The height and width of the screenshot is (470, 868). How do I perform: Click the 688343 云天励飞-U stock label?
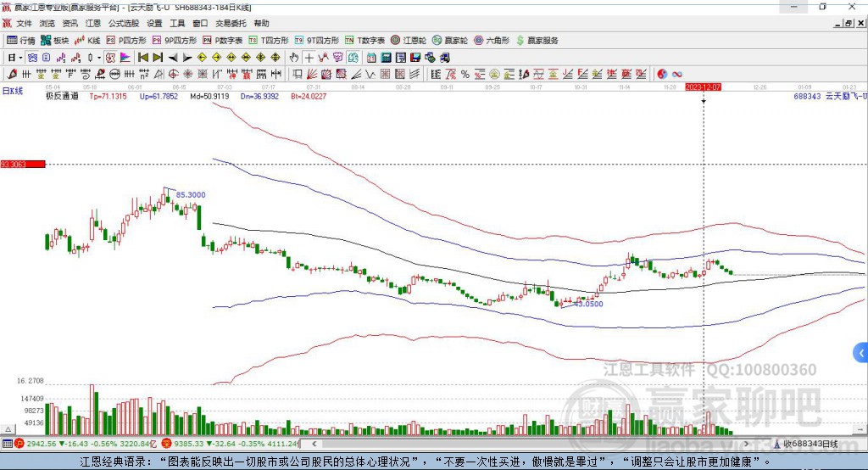[x=830, y=97]
